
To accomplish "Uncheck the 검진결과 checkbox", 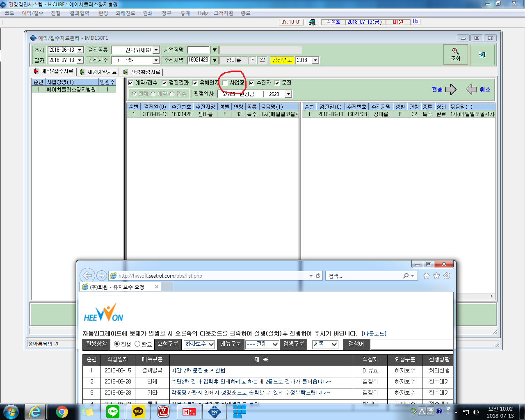I will pyautogui.click(x=164, y=83).
